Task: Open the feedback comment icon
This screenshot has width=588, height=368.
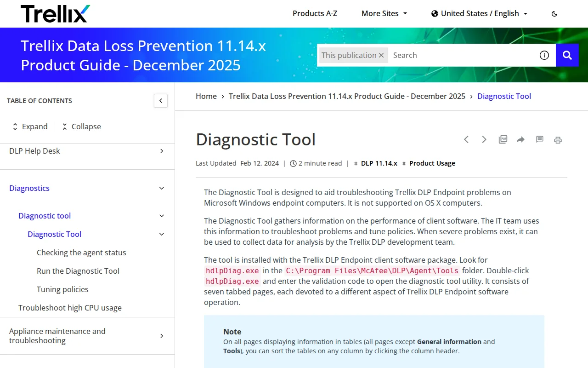Action: (x=540, y=139)
